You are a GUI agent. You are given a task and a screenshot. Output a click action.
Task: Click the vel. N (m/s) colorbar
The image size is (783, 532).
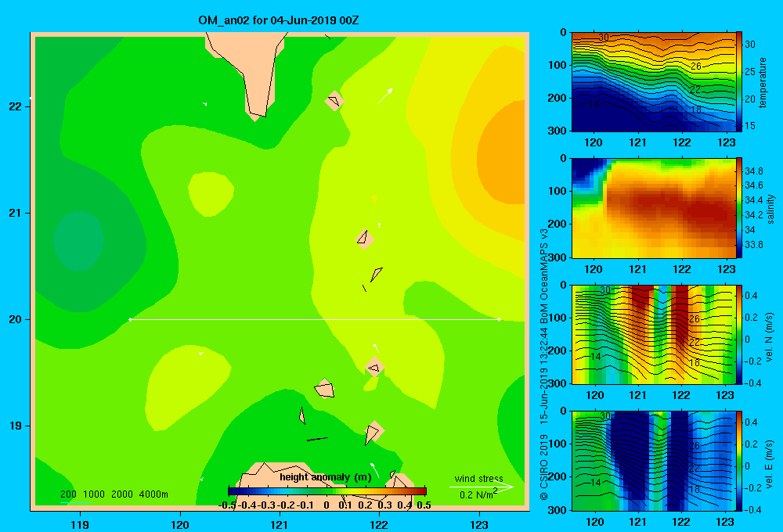(x=739, y=334)
